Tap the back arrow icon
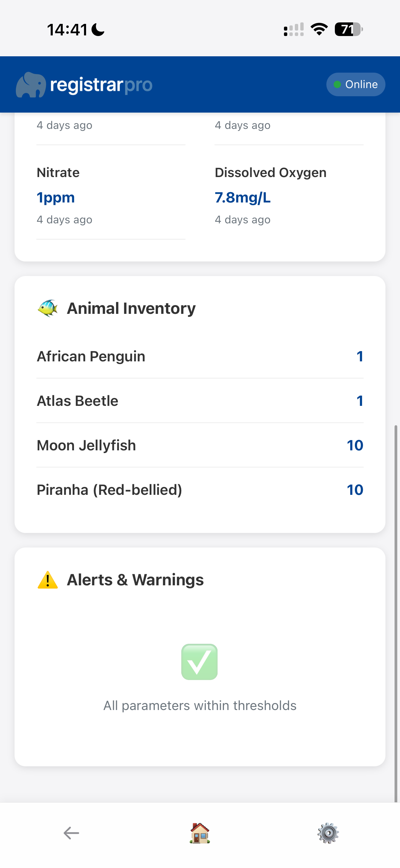The width and height of the screenshot is (400, 868). point(71,833)
